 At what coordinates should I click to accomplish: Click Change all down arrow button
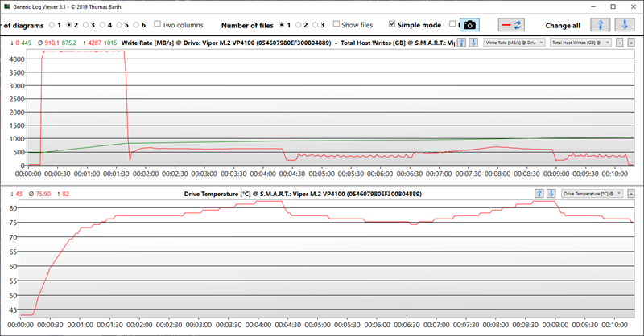pos(623,25)
